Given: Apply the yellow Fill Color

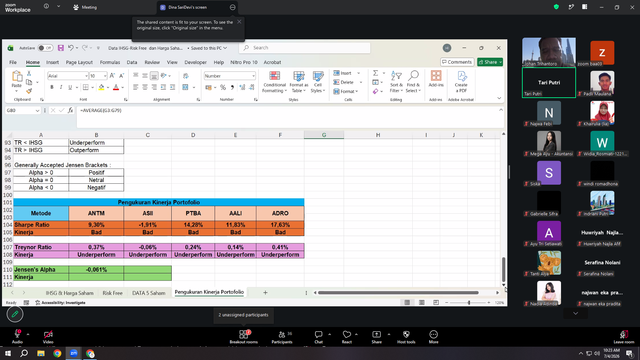Looking at the screenshot, I should tap(101, 87).
